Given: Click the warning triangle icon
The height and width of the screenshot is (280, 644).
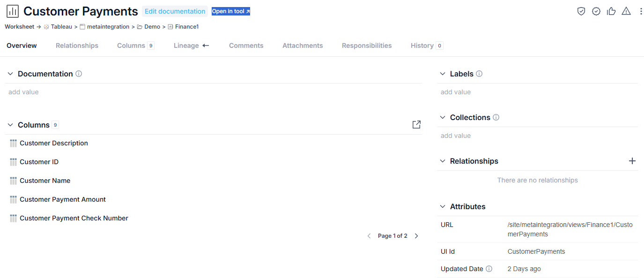Looking at the screenshot, I should click(x=626, y=11).
